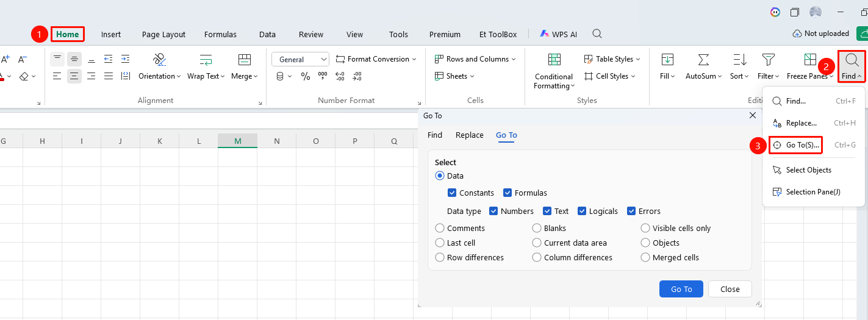Select the Data radio button
Image resolution: width=868 pixels, height=320 pixels.
pyautogui.click(x=440, y=176)
